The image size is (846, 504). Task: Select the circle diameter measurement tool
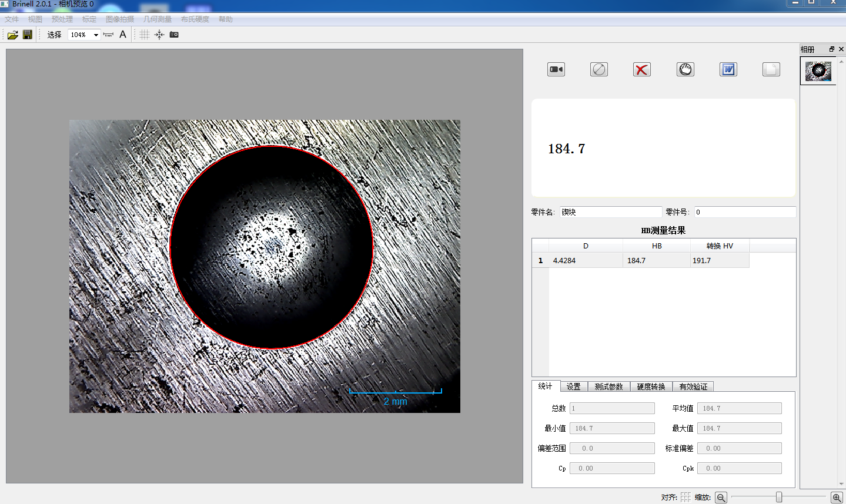coord(598,69)
